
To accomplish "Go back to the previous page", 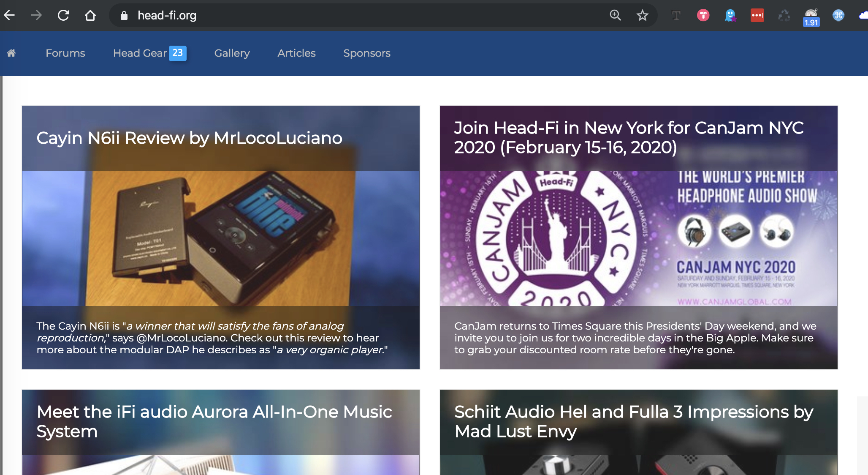I will 9,16.
